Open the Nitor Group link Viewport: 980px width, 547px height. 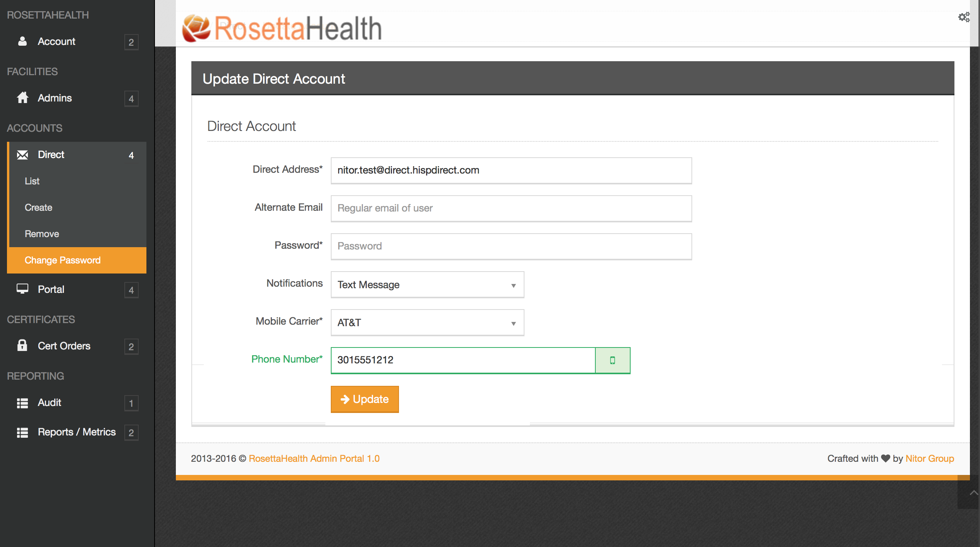point(929,459)
